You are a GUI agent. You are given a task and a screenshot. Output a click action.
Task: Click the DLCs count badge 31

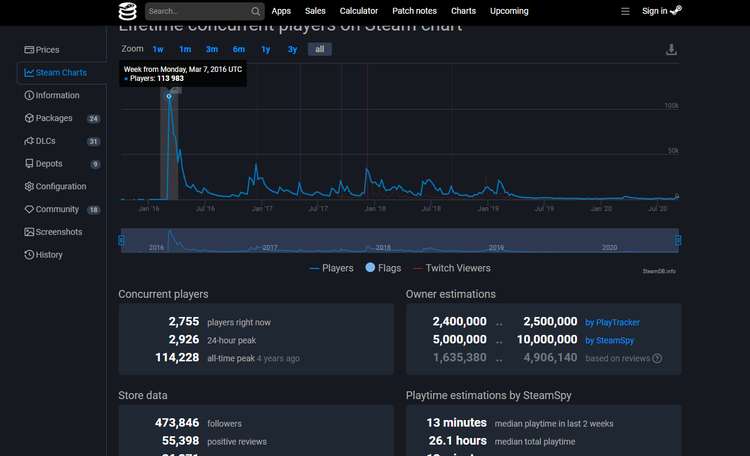(93, 142)
